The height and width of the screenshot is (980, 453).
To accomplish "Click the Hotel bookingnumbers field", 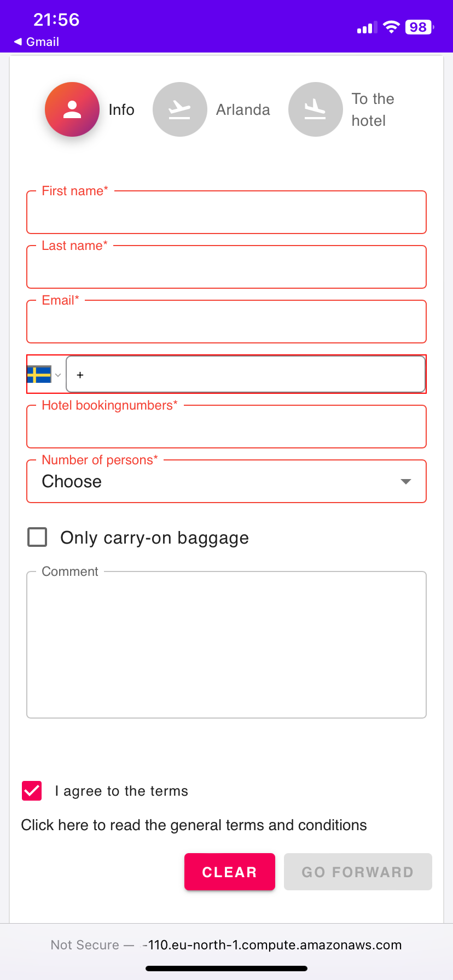I will [226, 427].
